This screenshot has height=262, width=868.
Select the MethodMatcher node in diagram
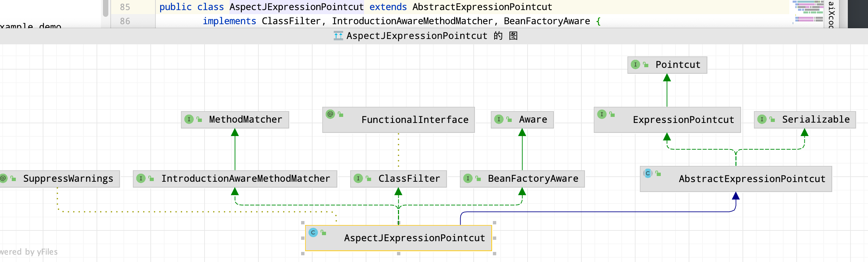click(x=235, y=120)
